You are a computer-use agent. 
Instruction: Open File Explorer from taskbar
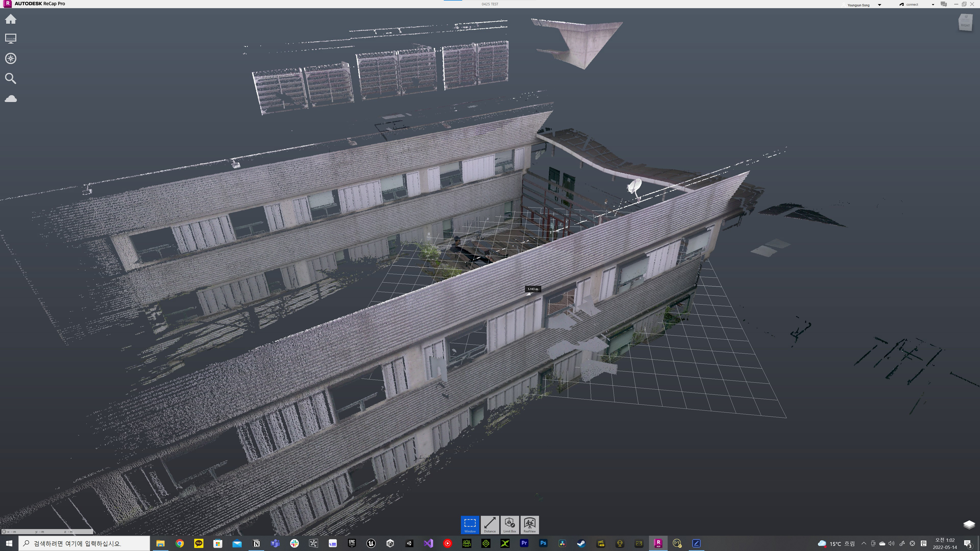(160, 543)
